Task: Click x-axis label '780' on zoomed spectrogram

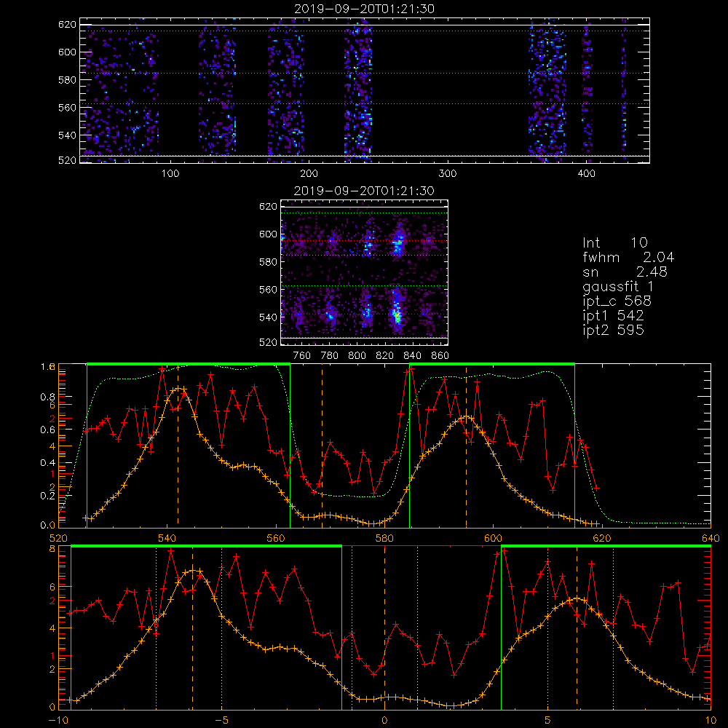Action: click(x=330, y=356)
